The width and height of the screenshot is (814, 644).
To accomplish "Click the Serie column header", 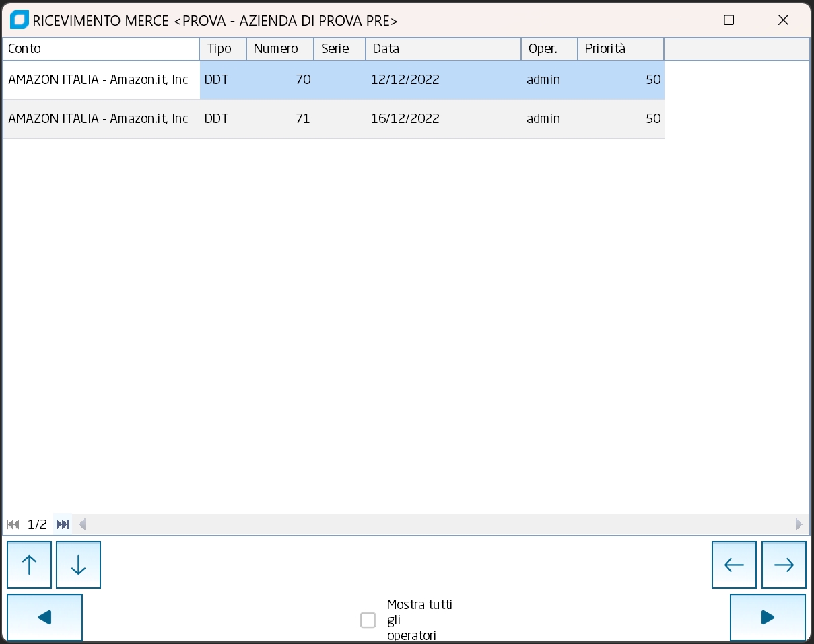I will point(340,49).
